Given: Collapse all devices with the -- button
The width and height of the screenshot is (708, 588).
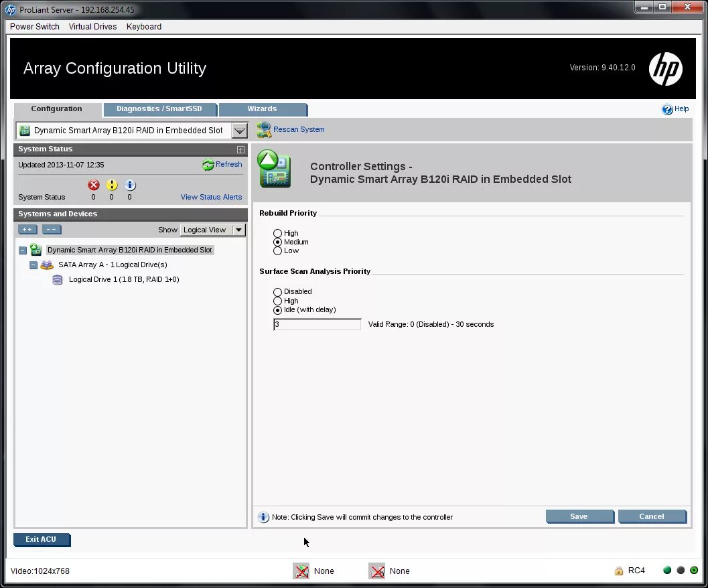Looking at the screenshot, I should [52, 230].
